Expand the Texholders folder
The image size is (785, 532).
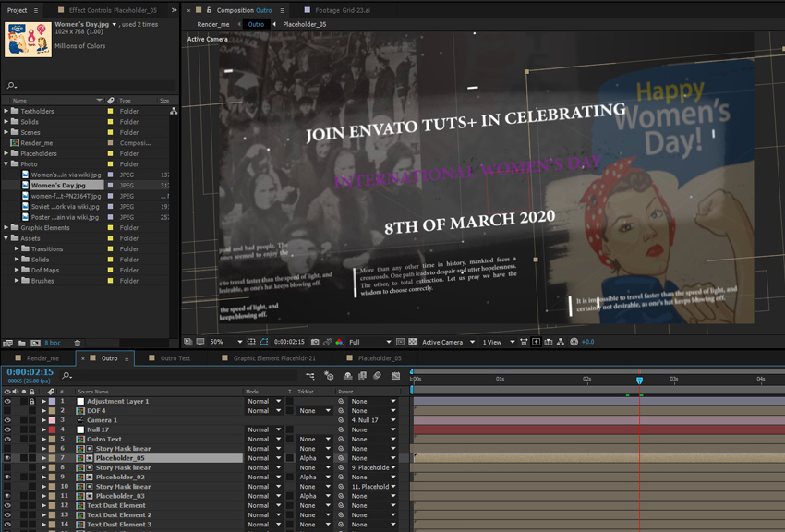click(x=6, y=111)
